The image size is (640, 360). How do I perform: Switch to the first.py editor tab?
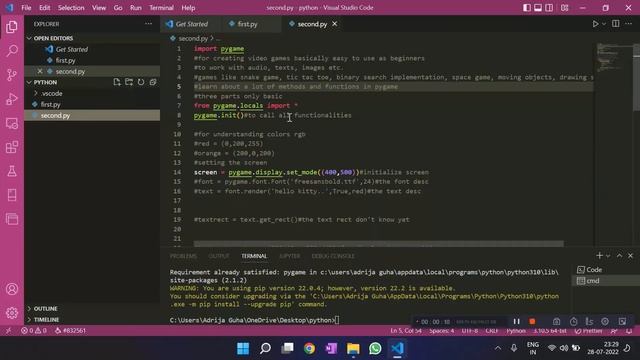(248, 24)
